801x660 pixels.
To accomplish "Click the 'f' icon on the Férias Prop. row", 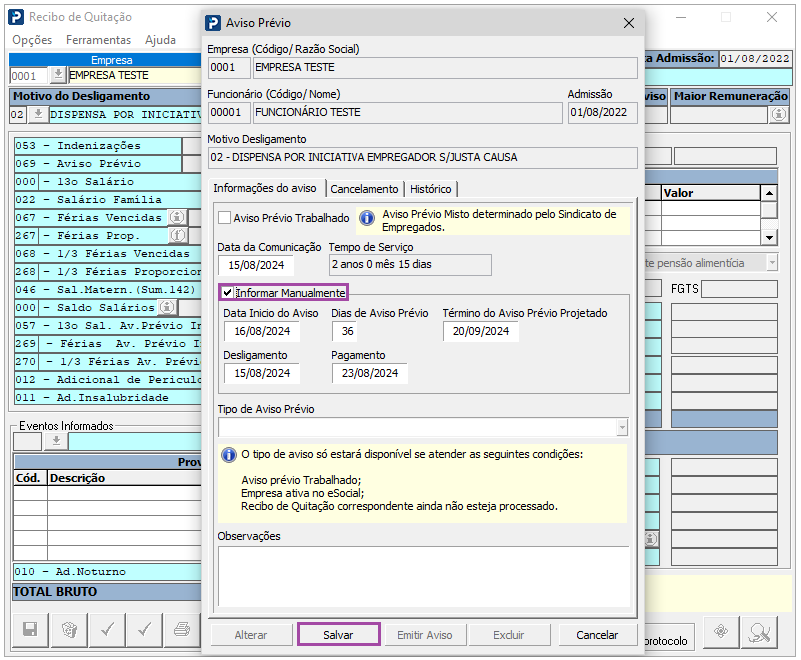I will 177,235.
